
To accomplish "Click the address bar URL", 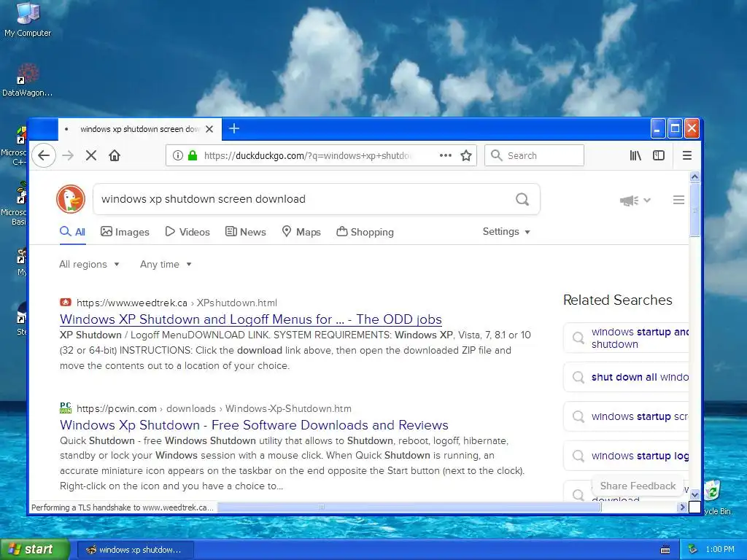I will (x=308, y=155).
